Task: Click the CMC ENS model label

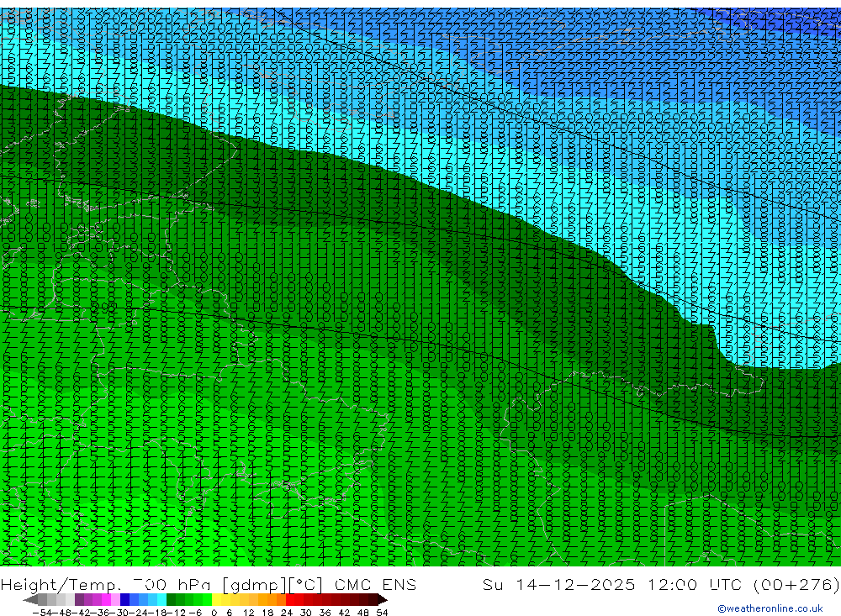Action: click(375, 584)
